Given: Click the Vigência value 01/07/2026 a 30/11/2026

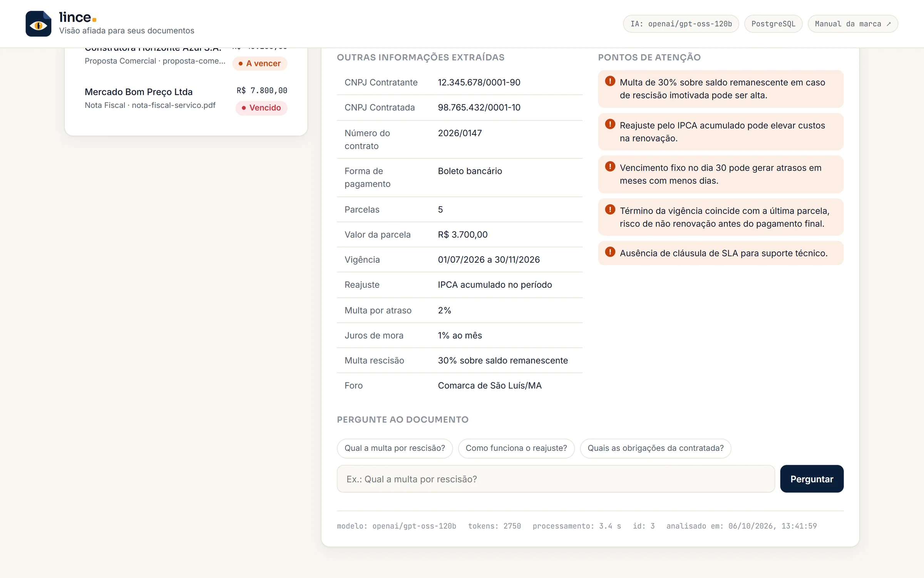Looking at the screenshot, I should click(489, 260).
